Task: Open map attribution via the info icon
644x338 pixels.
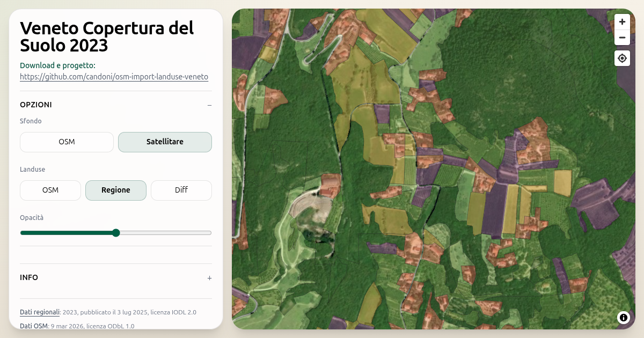Action: pyautogui.click(x=624, y=318)
